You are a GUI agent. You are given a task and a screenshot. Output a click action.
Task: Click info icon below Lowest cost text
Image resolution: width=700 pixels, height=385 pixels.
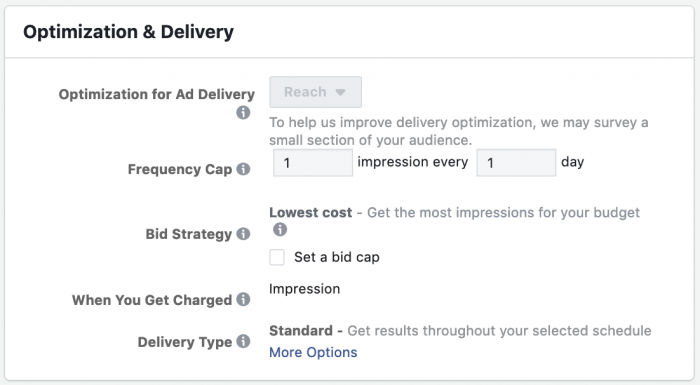(x=280, y=230)
